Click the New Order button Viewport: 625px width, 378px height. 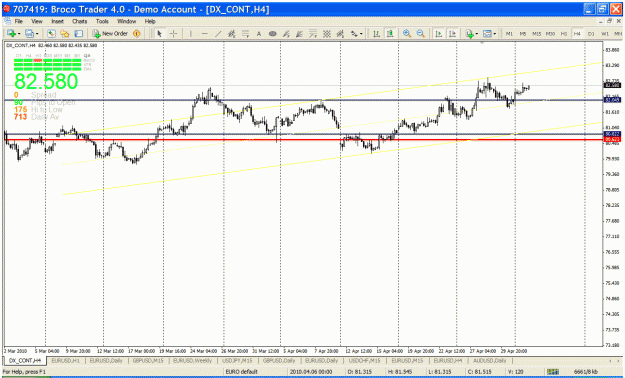tap(110, 34)
